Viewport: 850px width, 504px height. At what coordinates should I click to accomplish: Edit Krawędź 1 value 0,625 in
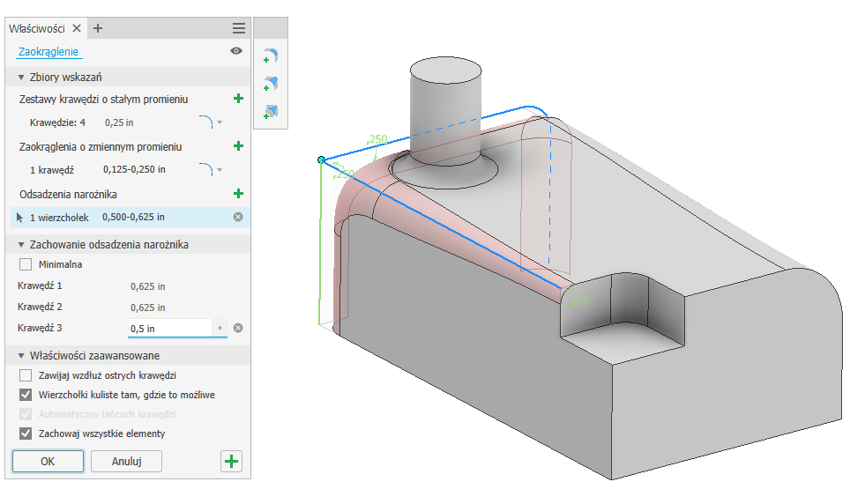147,286
